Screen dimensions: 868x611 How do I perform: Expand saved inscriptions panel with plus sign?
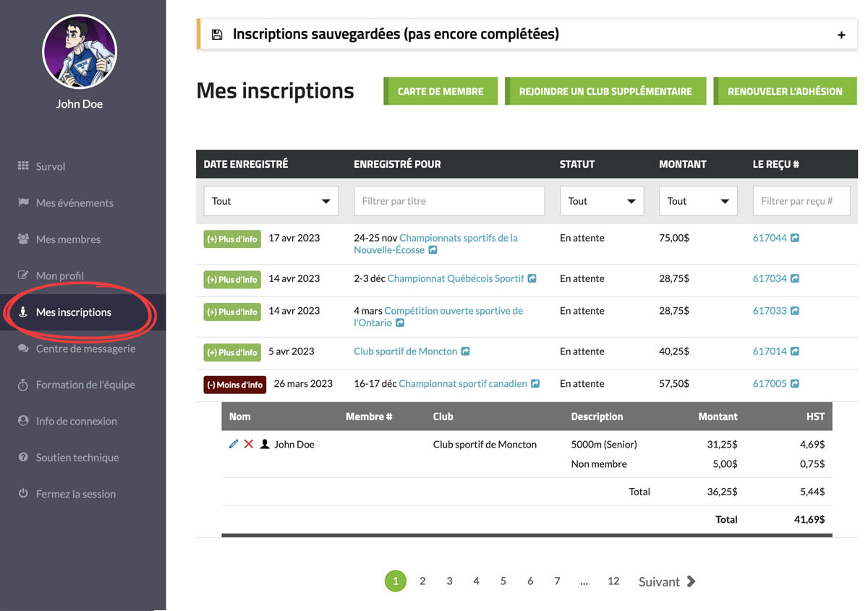(841, 35)
